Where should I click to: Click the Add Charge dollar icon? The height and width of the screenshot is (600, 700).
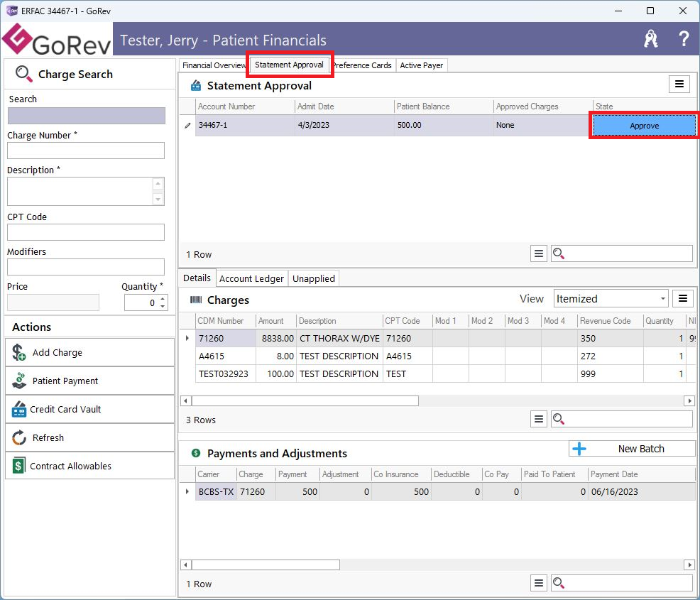click(x=19, y=352)
